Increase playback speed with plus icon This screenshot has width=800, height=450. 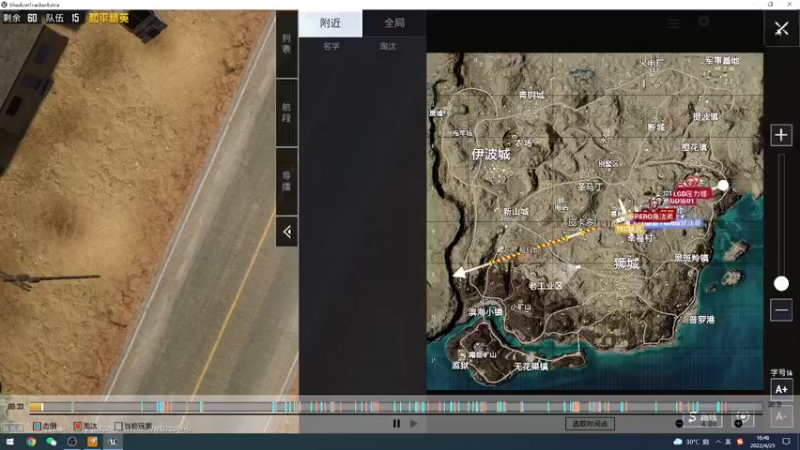pos(738,423)
